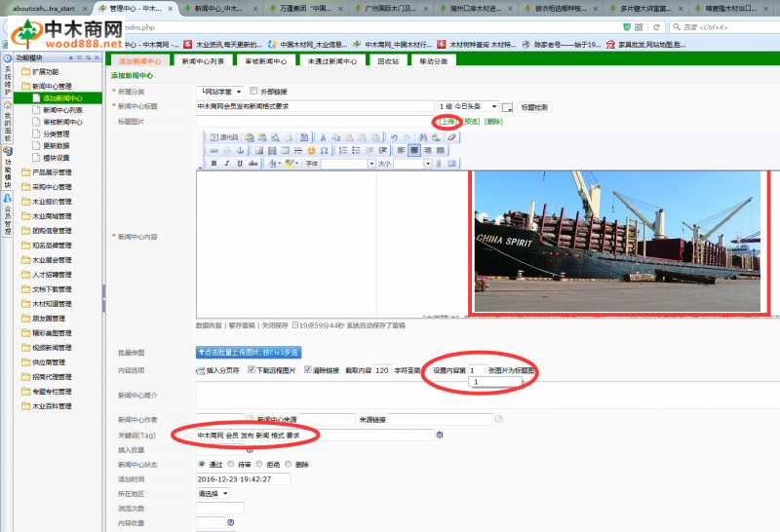Toggle the 清除链接 checkbox
The image size is (780, 532).
click(x=307, y=370)
